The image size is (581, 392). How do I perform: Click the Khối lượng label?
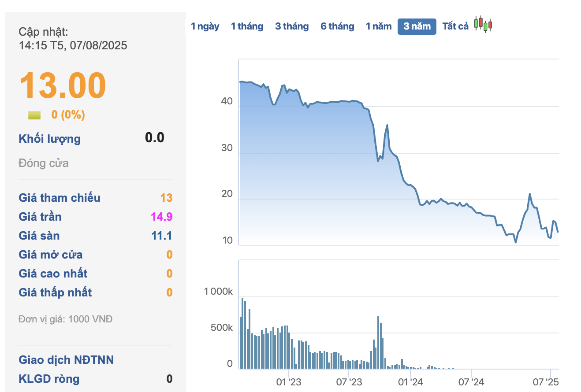pyautogui.click(x=49, y=139)
